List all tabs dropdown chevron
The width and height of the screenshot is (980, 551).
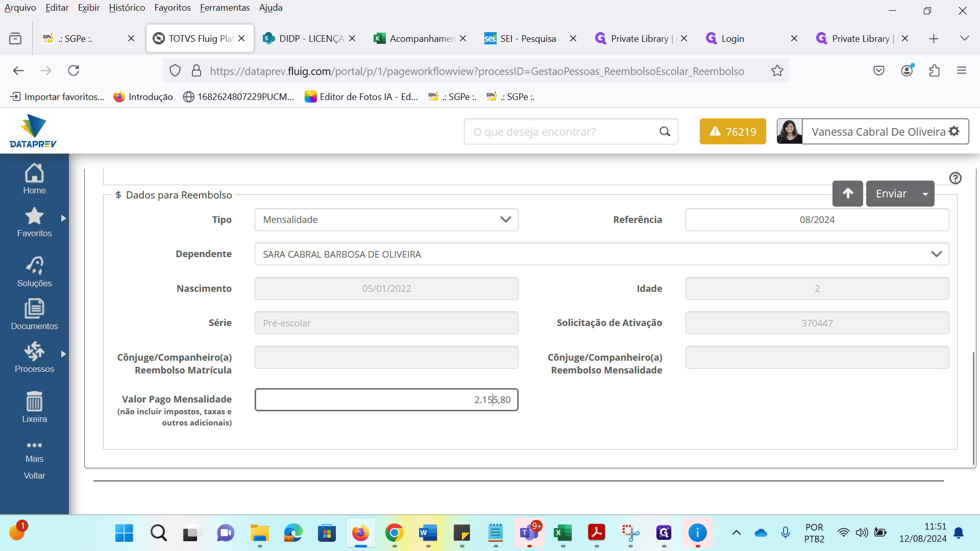[964, 38]
